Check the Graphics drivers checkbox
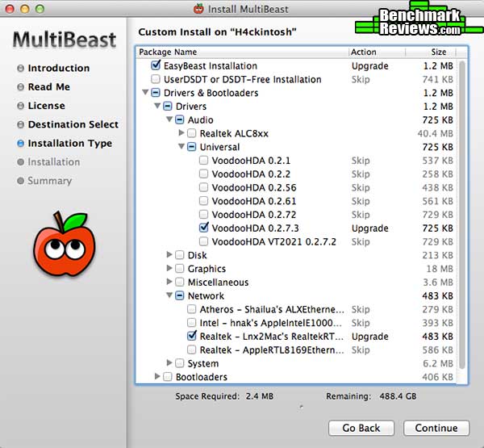 pos(180,268)
